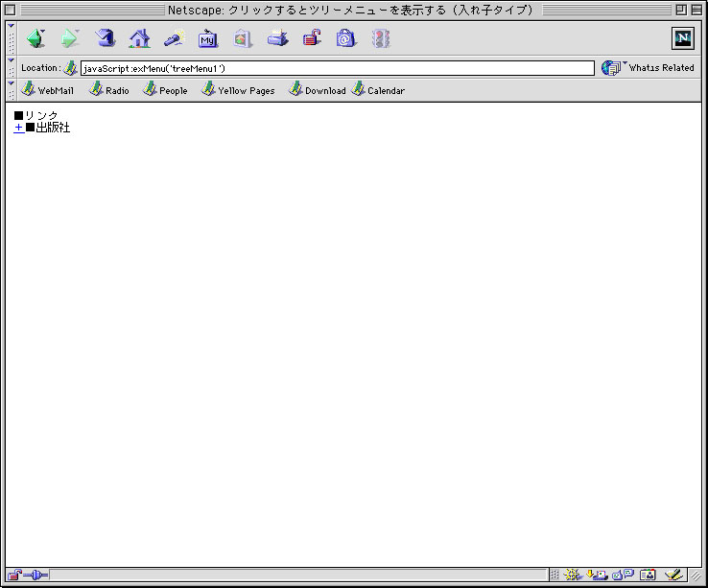Viewport: 708px width, 588px height.
Task: Click the window collapse box
Action: coord(696,10)
